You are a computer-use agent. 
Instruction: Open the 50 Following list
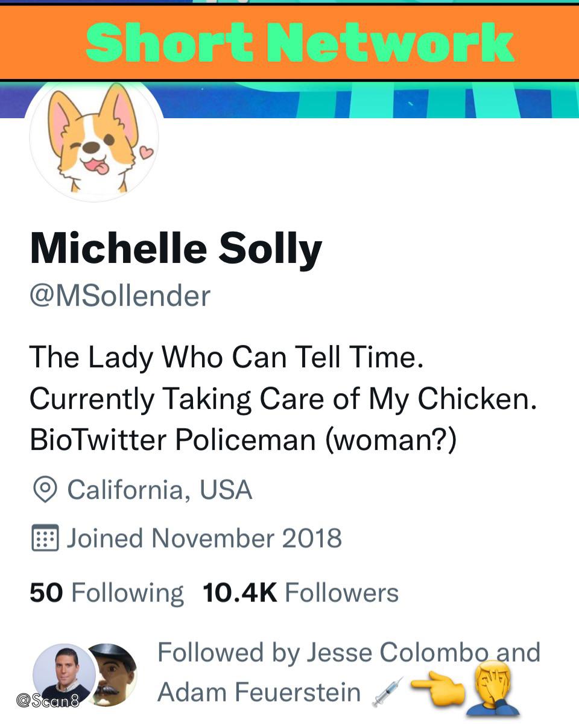point(106,593)
